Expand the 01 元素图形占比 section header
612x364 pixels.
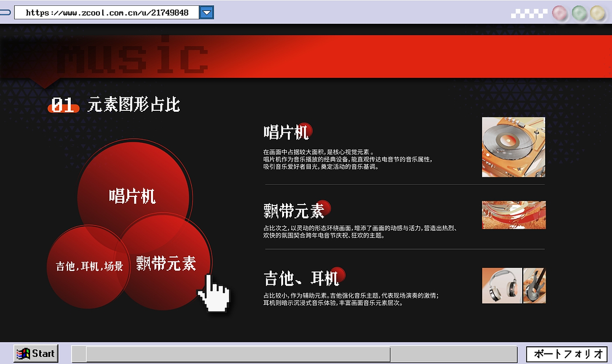point(115,105)
